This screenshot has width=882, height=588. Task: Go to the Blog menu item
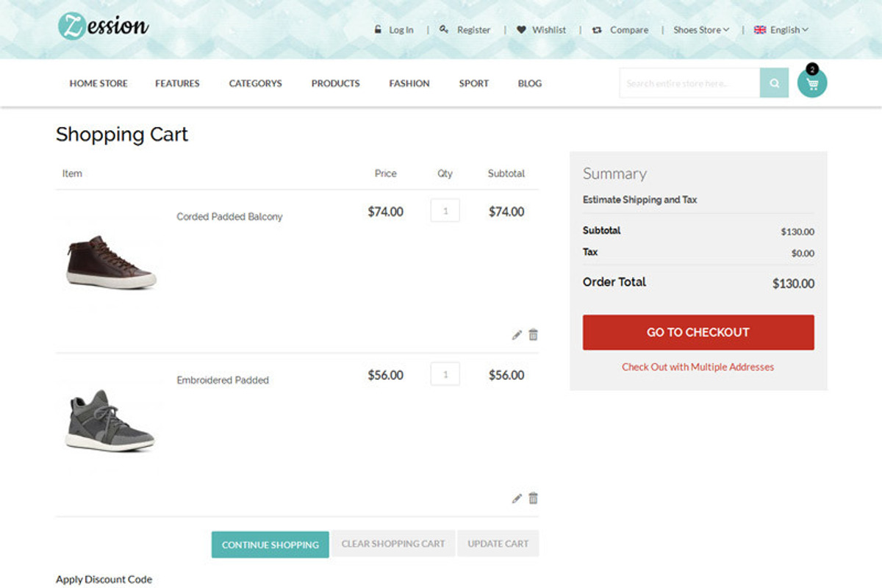tap(529, 84)
